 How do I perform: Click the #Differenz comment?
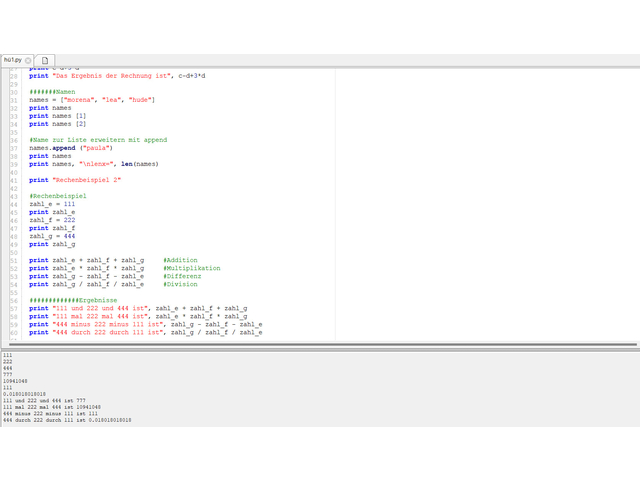[x=182, y=276]
